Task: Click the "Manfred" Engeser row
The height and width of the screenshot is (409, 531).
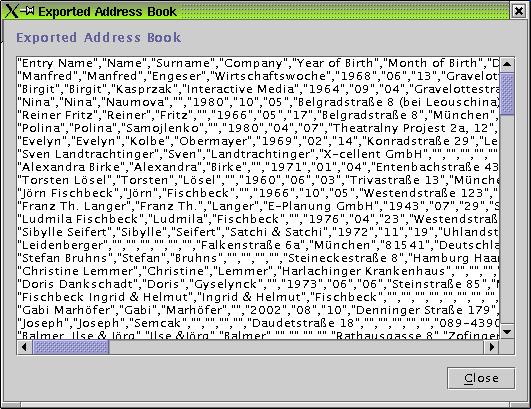Action: (x=258, y=76)
